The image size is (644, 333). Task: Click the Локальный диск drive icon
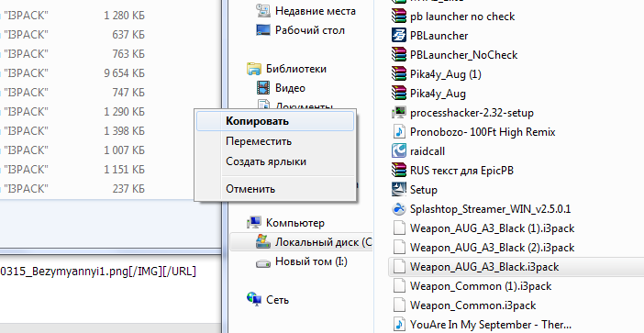(x=263, y=242)
